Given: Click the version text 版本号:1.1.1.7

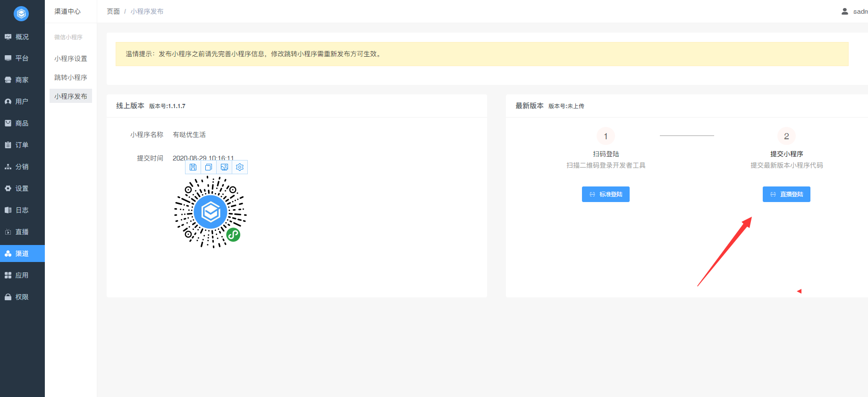Looking at the screenshot, I should (x=167, y=106).
